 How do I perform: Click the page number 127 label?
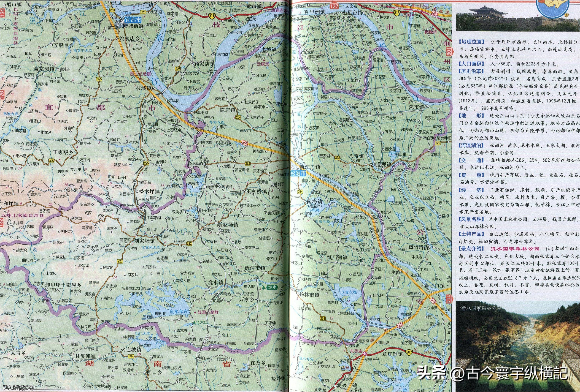pyautogui.click(x=334, y=6)
